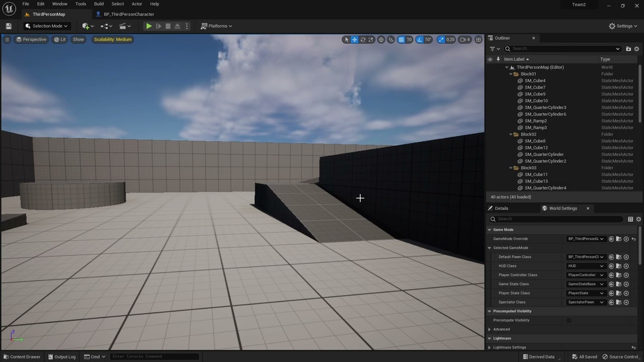Image resolution: width=644 pixels, height=362 pixels.
Task: Open the play mode options menu
Action: (x=187, y=26)
